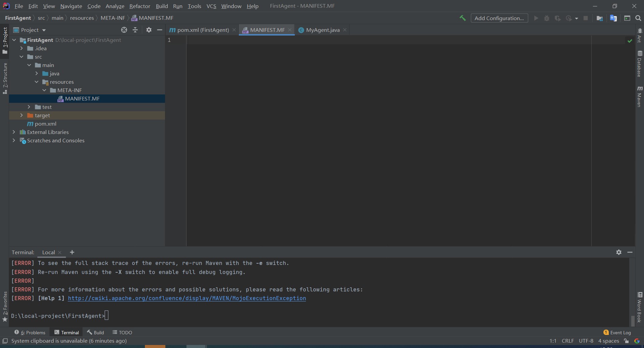Hide the Project panel with minus icon
The image size is (644, 348).
(x=160, y=30)
